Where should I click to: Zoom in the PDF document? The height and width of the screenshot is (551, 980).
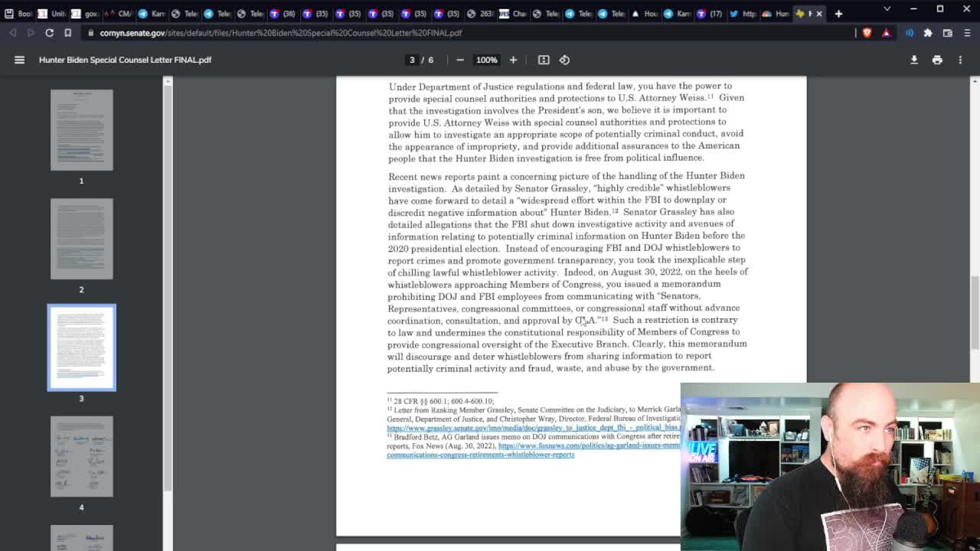(x=513, y=60)
